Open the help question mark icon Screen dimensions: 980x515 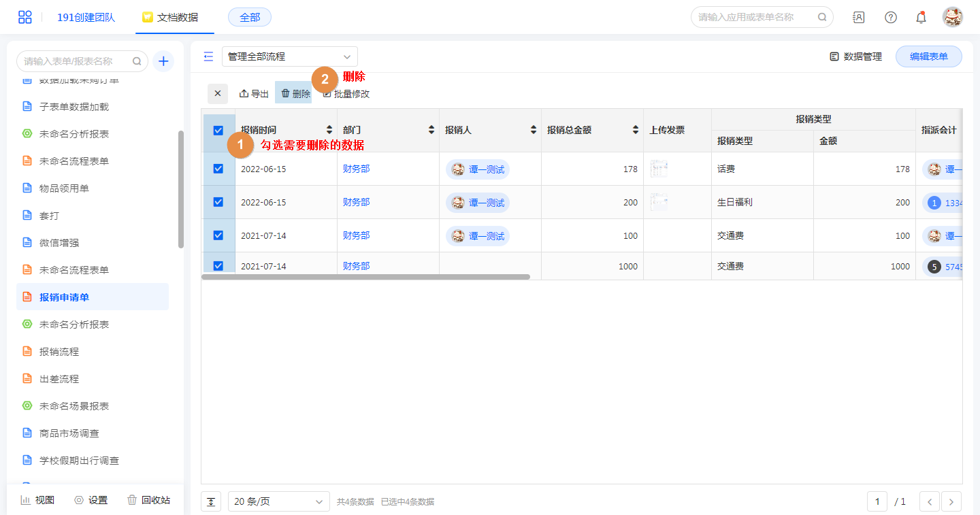tap(890, 17)
